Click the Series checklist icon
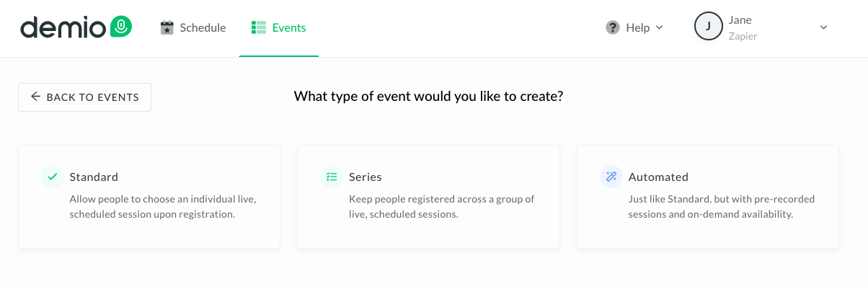Viewport: 868px width, 289px height. [332, 177]
